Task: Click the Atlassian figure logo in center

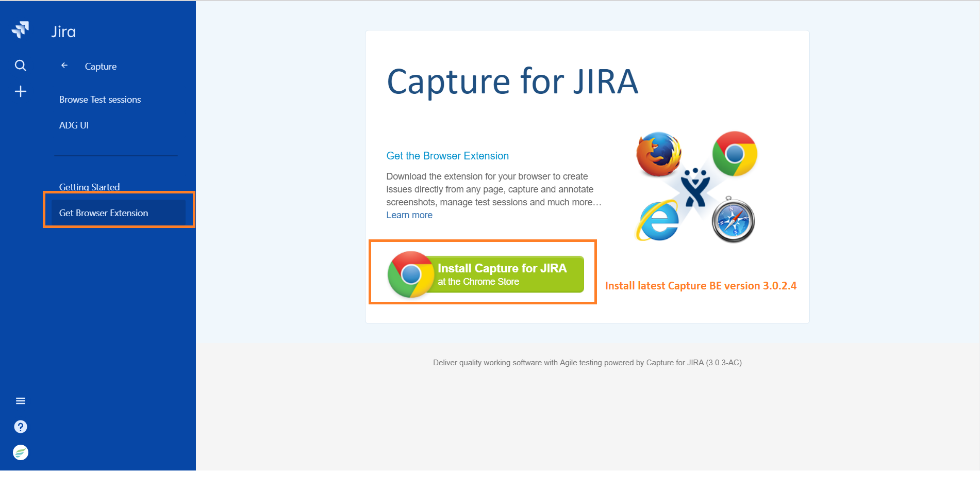Action: tap(695, 188)
